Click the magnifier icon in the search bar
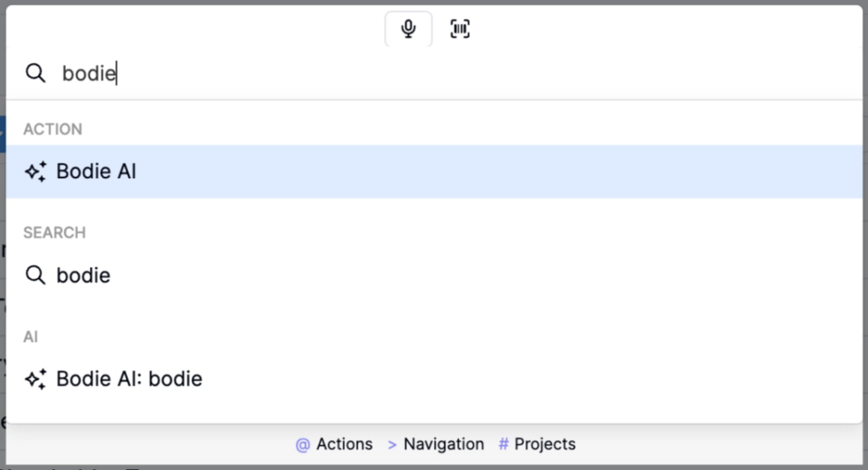The height and width of the screenshot is (470, 868). [36, 73]
